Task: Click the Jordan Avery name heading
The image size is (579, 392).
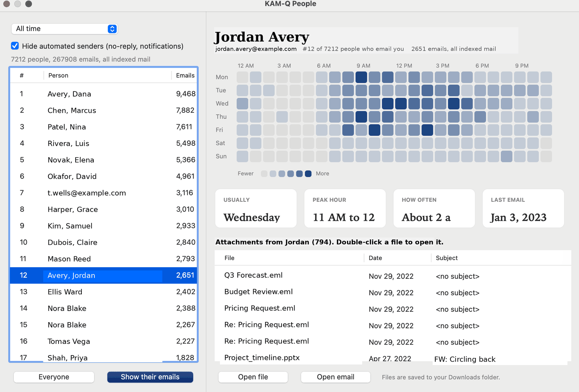Action: (262, 37)
